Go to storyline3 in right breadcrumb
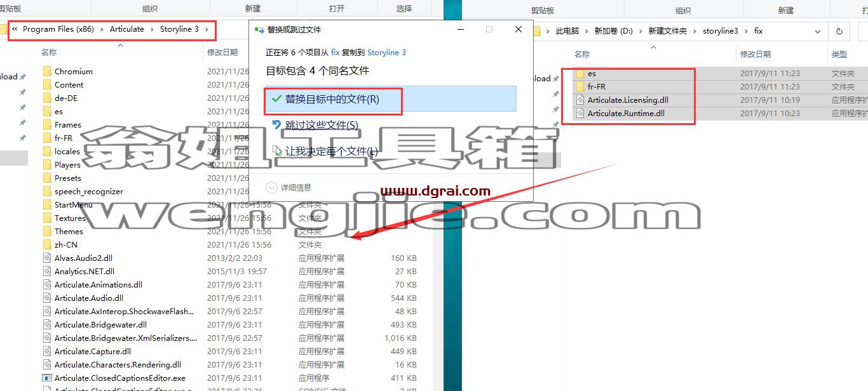 tap(721, 31)
